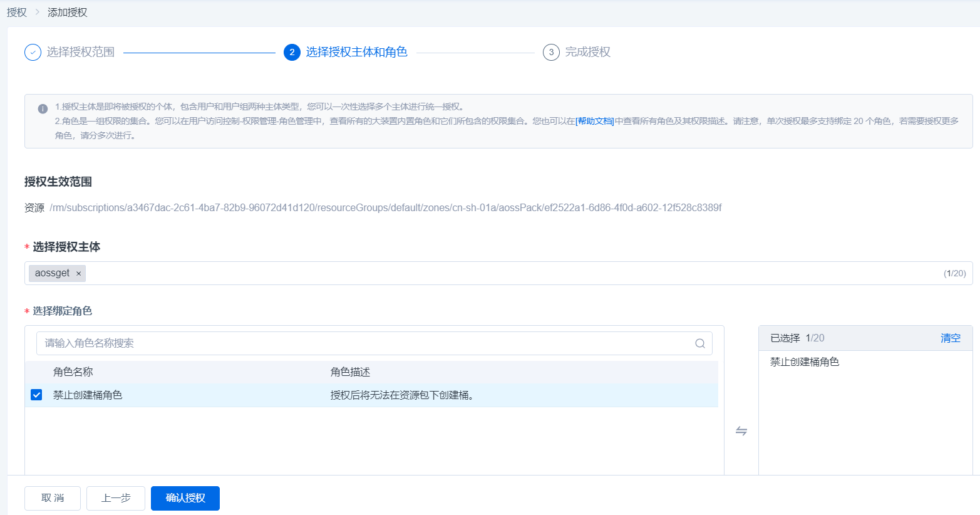Click the search magnifier icon in role search
The width and height of the screenshot is (980, 515).
[700, 343]
